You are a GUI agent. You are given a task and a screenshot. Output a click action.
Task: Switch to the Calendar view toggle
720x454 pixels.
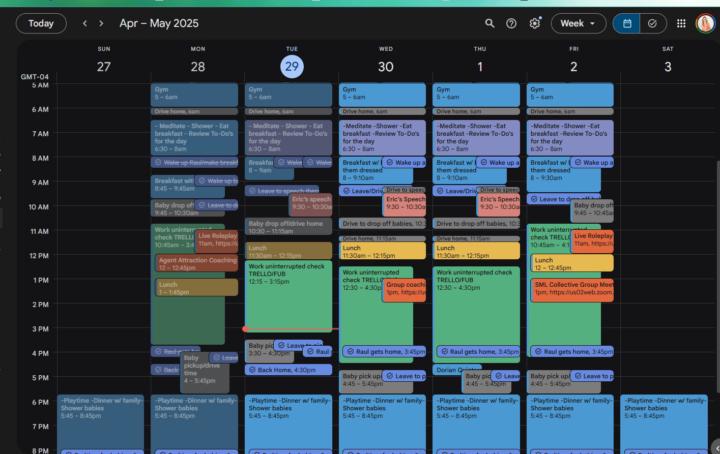(x=627, y=23)
